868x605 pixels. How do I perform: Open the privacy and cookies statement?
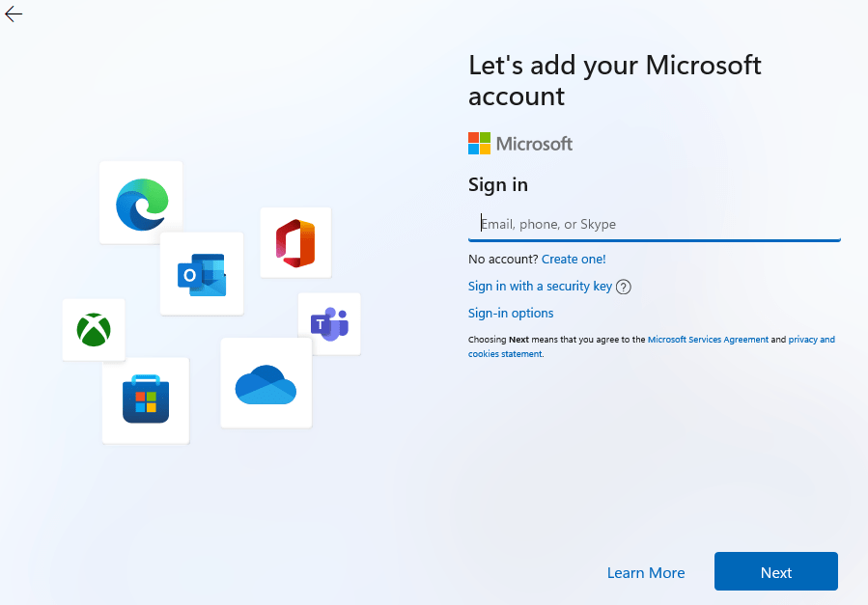652,346
